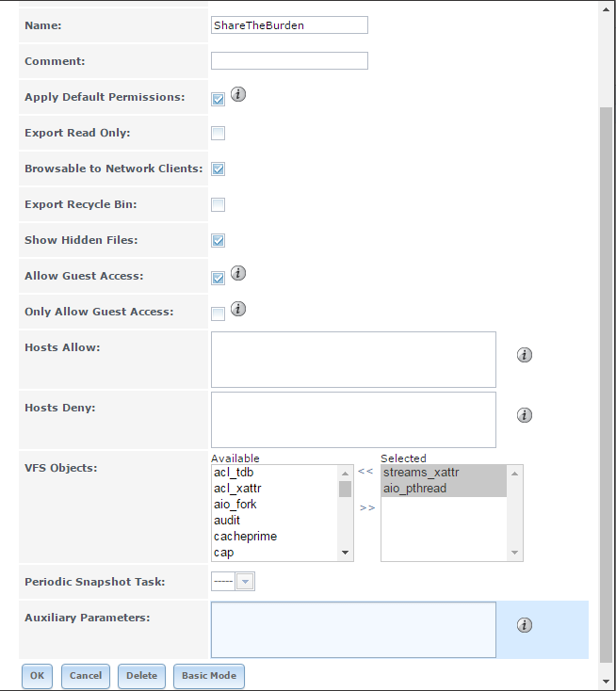The height and width of the screenshot is (691, 616).
Task: Click the Delete button
Action: 141,676
